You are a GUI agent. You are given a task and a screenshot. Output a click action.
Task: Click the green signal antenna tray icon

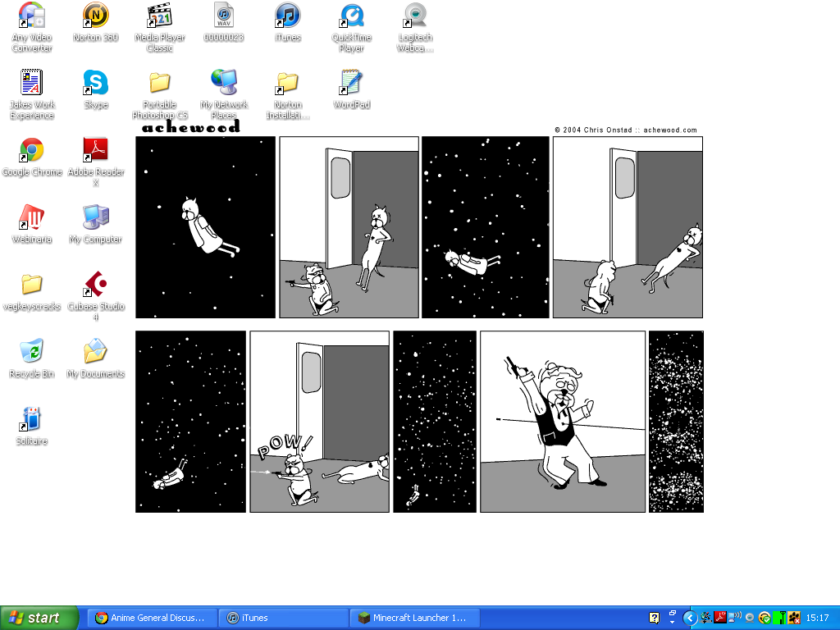[781, 618]
